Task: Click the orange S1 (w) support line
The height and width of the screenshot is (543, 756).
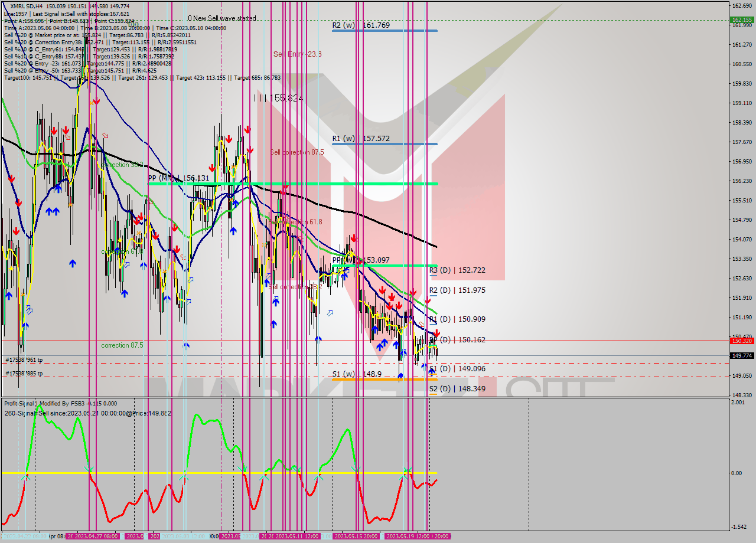Action: (x=384, y=380)
